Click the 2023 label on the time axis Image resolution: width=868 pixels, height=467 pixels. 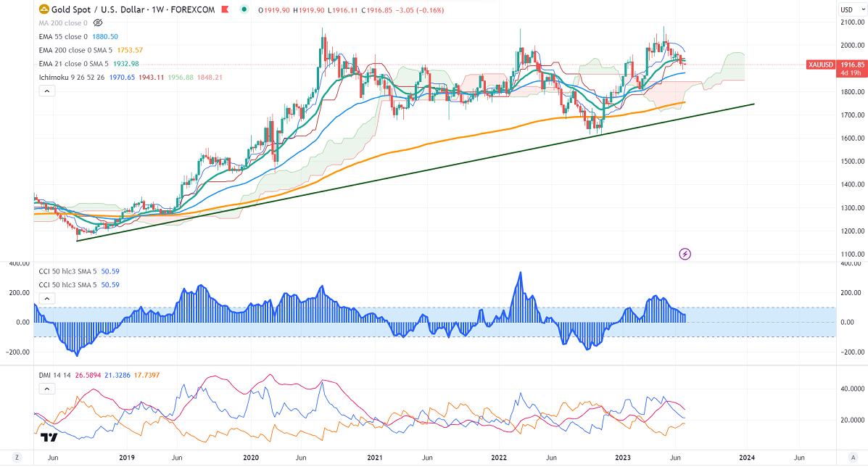(x=623, y=458)
